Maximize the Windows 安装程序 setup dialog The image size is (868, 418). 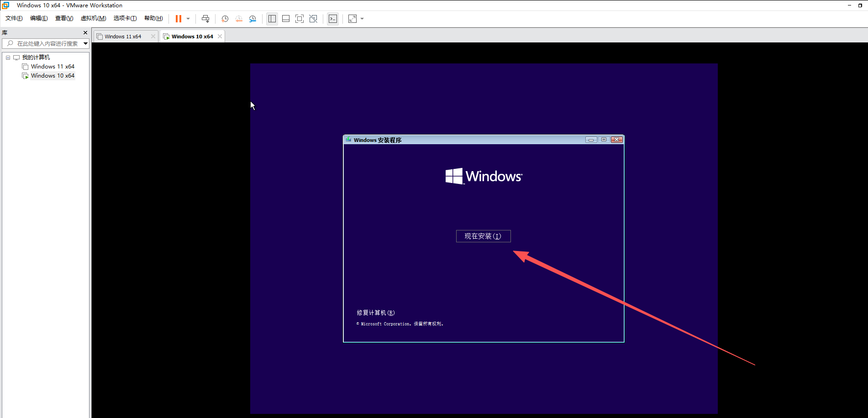pyautogui.click(x=604, y=140)
